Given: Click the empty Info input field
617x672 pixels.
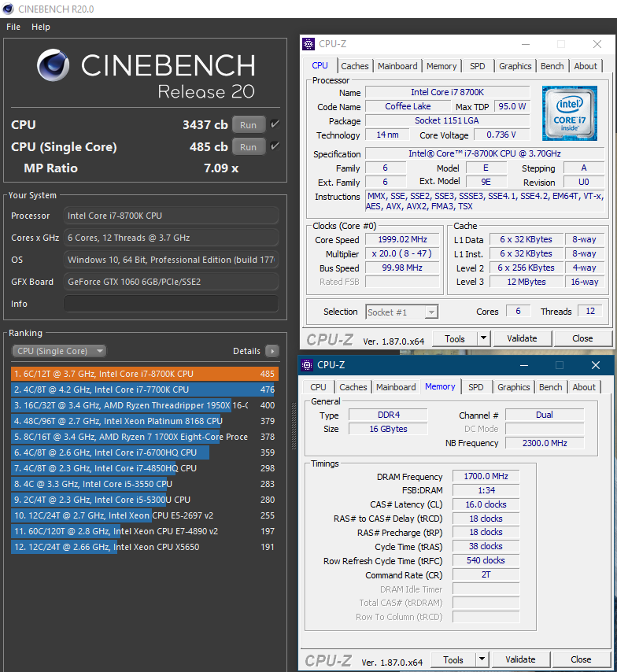Looking at the screenshot, I should pyautogui.click(x=171, y=304).
